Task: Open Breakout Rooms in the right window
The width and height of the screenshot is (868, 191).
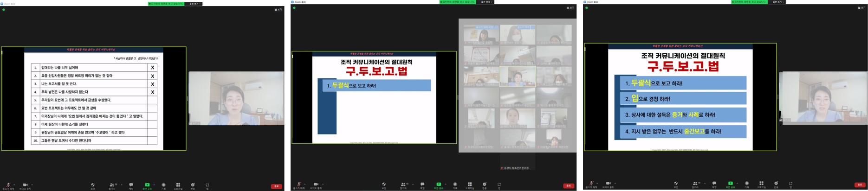Action: (761, 184)
